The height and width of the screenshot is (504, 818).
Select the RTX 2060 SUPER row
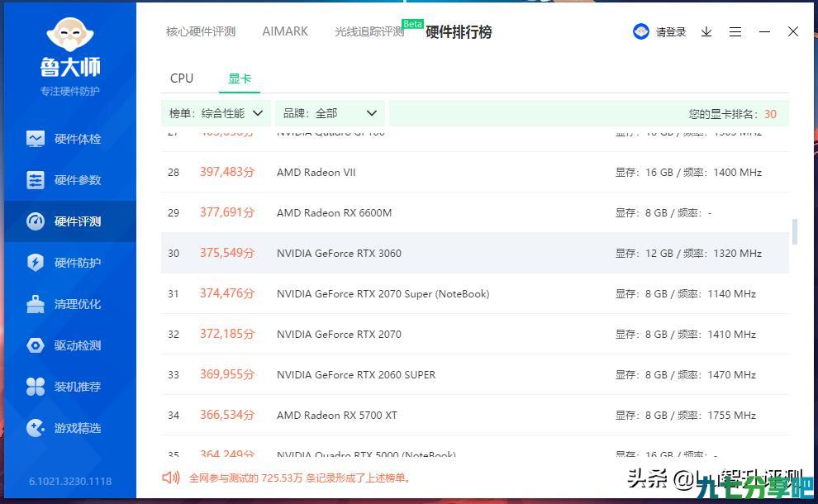point(475,374)
